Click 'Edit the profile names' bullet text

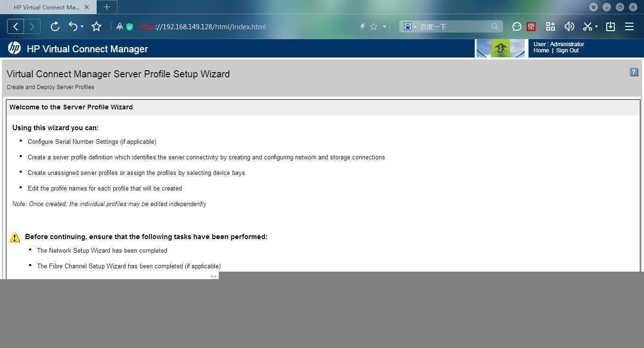pyautogui.click(x=105, y=188)
